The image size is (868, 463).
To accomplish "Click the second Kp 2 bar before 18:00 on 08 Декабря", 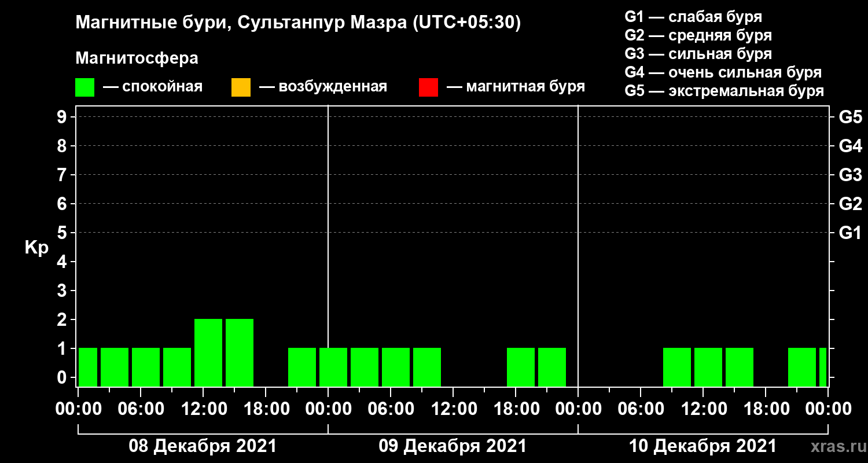I will coord(240,352).
